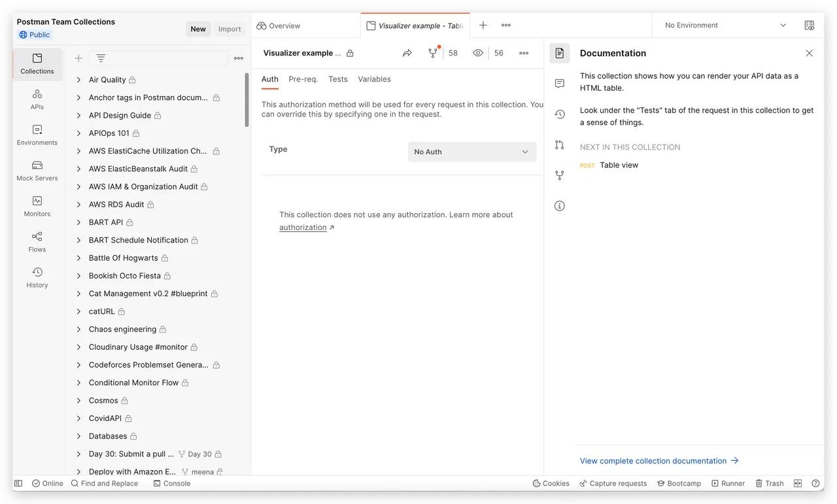Expand the Databases collection
The image size is (837, 504).
[x=78, y=436]
